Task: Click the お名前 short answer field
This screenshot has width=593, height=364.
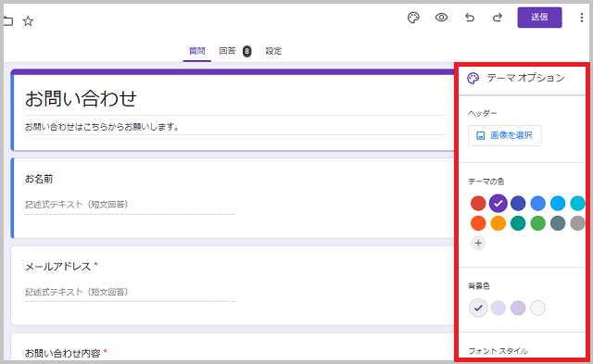Action: [x=130, y=205]
